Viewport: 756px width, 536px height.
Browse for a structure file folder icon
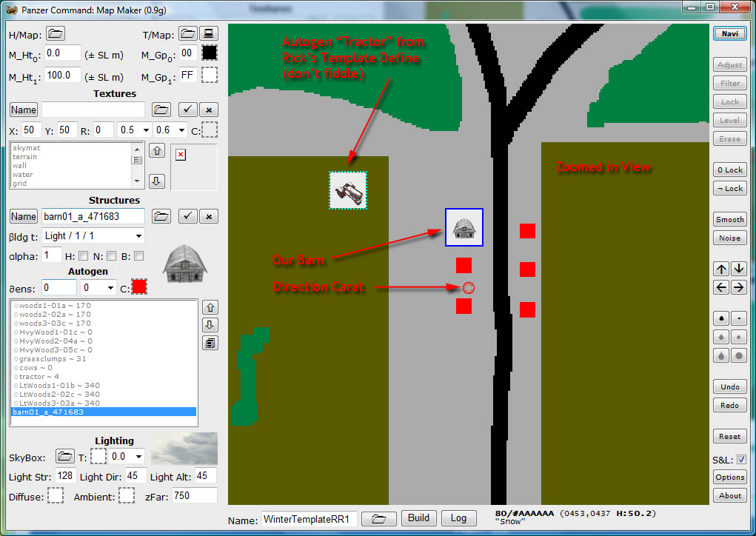tap(161, 216)
